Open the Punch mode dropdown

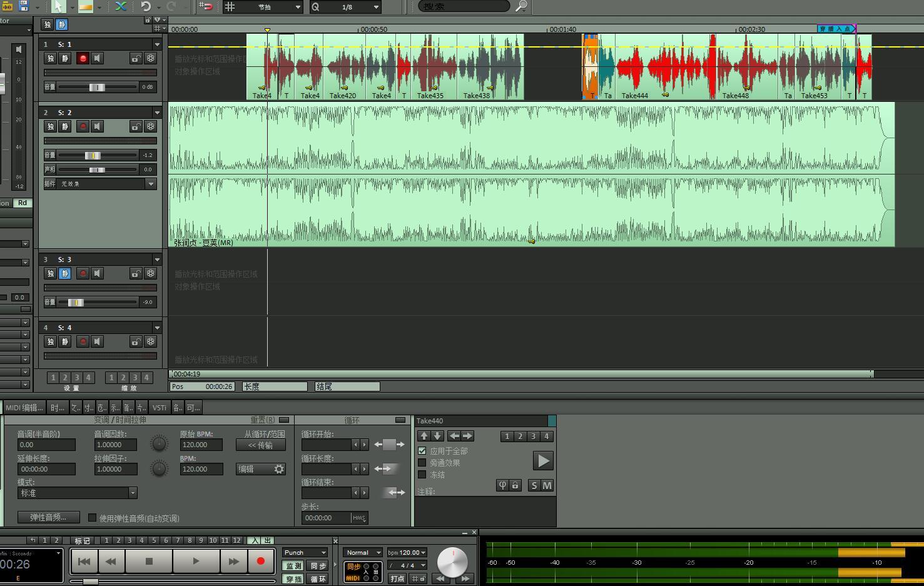(305, 552)
